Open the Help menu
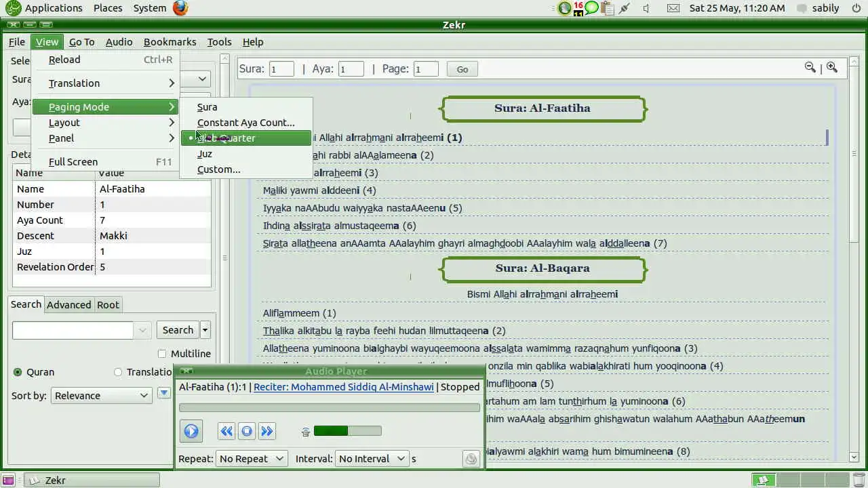This screenshot has width=868, height=488. tap(253, 42)
